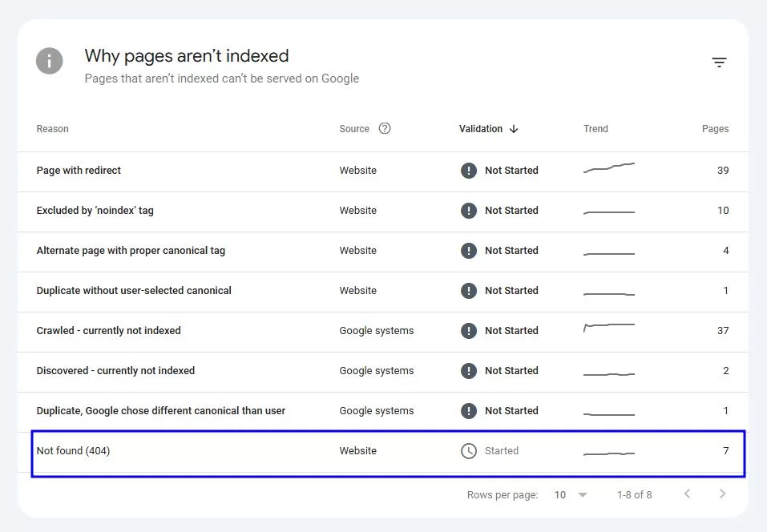Open Alternate page with proper canonical tag
Screen dimensions: 767x532
(x=131, y=250)
